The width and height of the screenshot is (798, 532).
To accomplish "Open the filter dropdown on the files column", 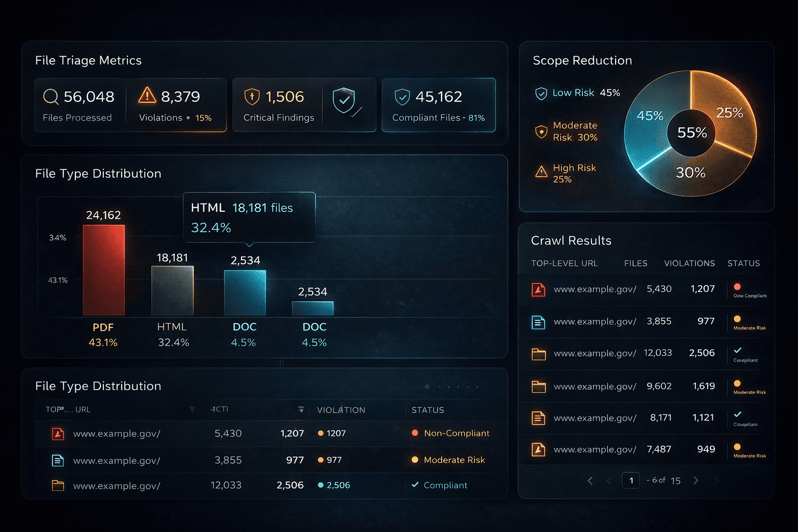I will (x=301, y=409).
